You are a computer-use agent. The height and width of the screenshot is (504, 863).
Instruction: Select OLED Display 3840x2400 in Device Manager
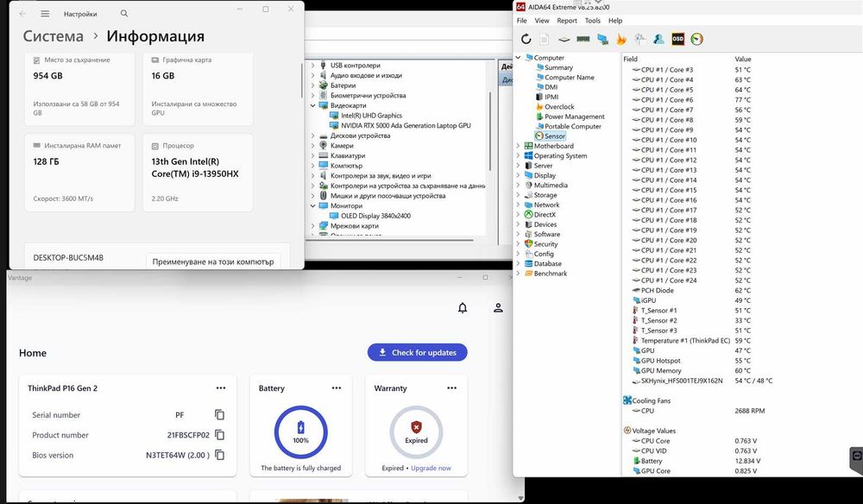[x=376, y=216]
